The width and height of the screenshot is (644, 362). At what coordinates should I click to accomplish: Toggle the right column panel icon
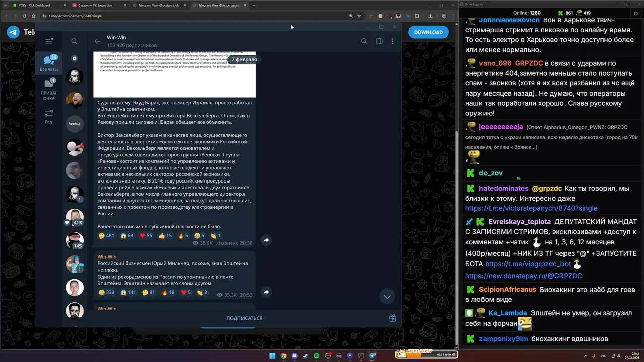coord(379,41)
